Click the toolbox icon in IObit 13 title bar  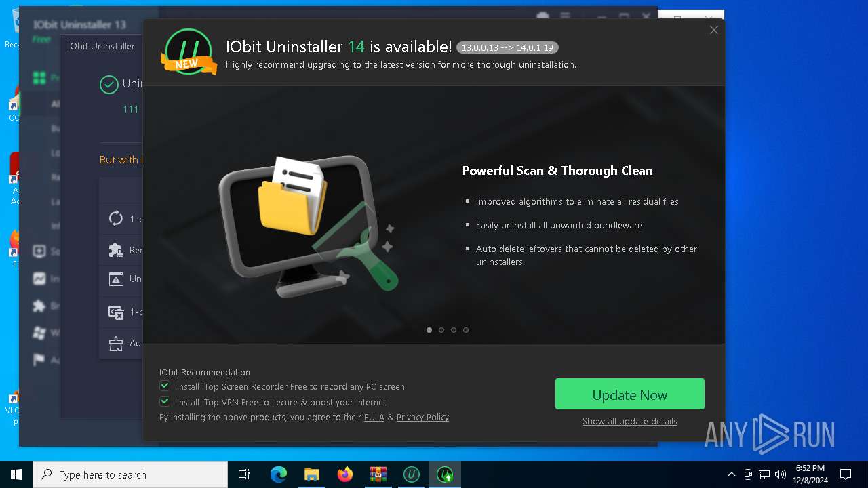click(542, 17)
